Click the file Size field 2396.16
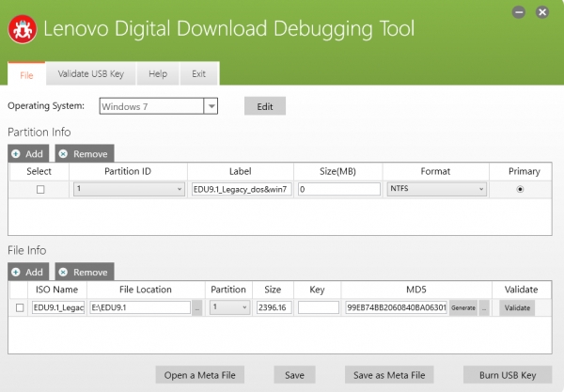The width and height of the screenshot is (564, 392). point(274,307)
